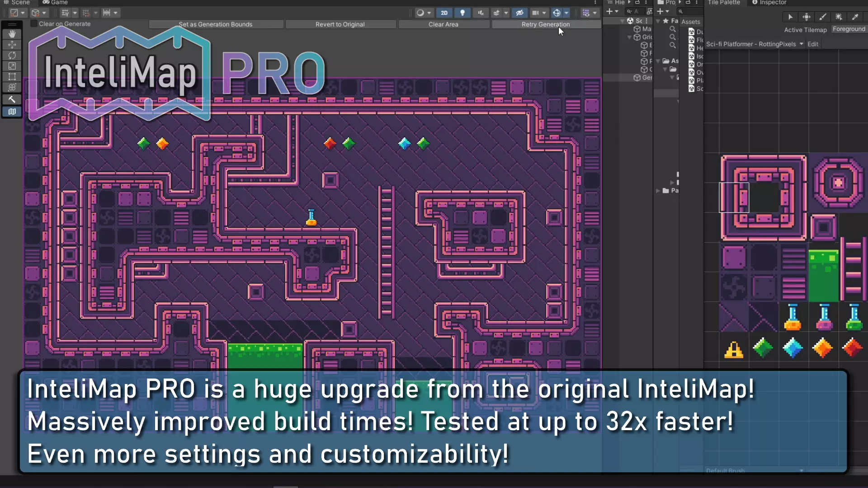Click Revert to Original button
The width and height of the screenshot is (868, 488).
click(x=340, y=24)
